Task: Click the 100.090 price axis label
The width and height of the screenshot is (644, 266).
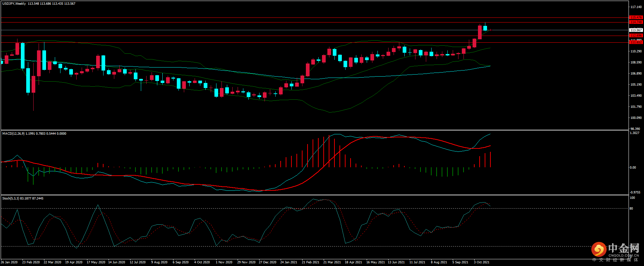Action: [636, 118]
